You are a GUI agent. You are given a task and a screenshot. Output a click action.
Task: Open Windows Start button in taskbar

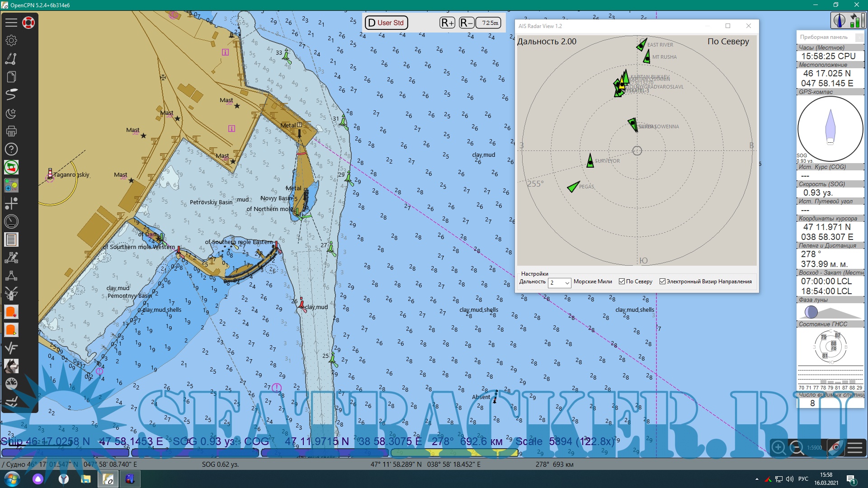12,479
